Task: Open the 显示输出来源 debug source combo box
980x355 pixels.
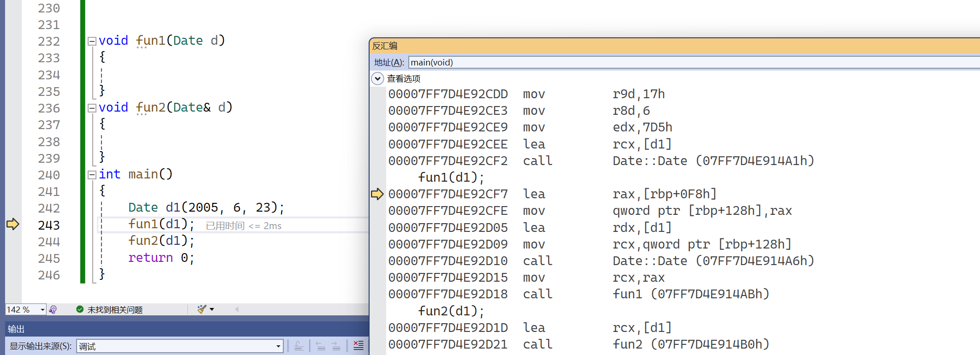Action: (179, 346)
